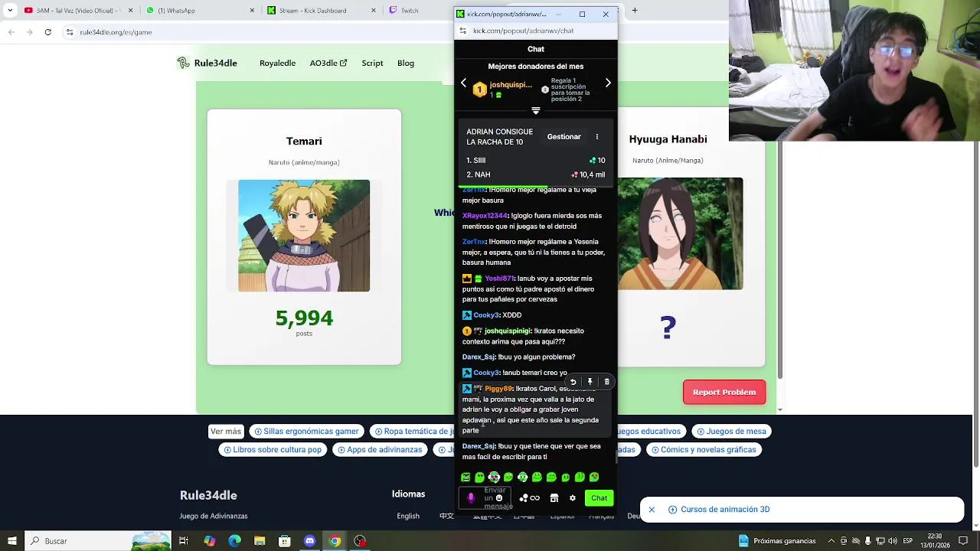Screen dimensions: 980x551
Task: Click the undo arrow icon on Piggy89's message
Action: click(x=573, y=382)
